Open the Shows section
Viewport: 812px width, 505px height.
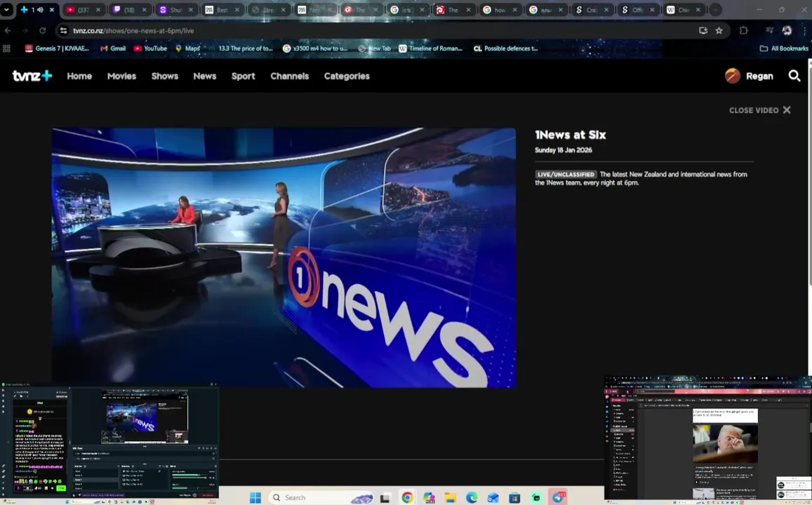tap(165, 76)
